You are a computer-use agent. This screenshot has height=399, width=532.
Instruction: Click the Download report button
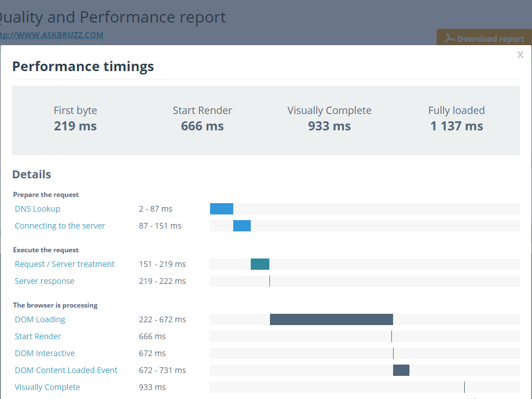click(484, 38)
